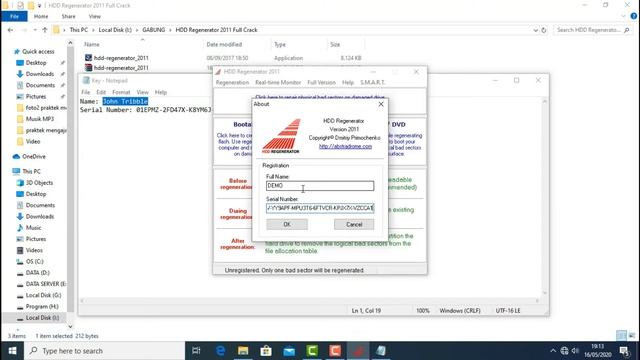This screenshot has width=640, height=360.
Task: Sort files by Type column
Action: tap(280, 44)
